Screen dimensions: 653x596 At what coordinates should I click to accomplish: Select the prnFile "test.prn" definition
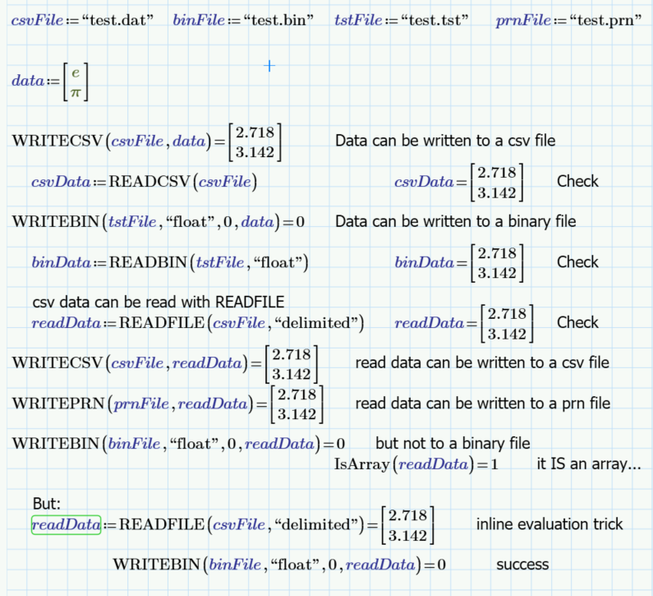coord(568,20)
